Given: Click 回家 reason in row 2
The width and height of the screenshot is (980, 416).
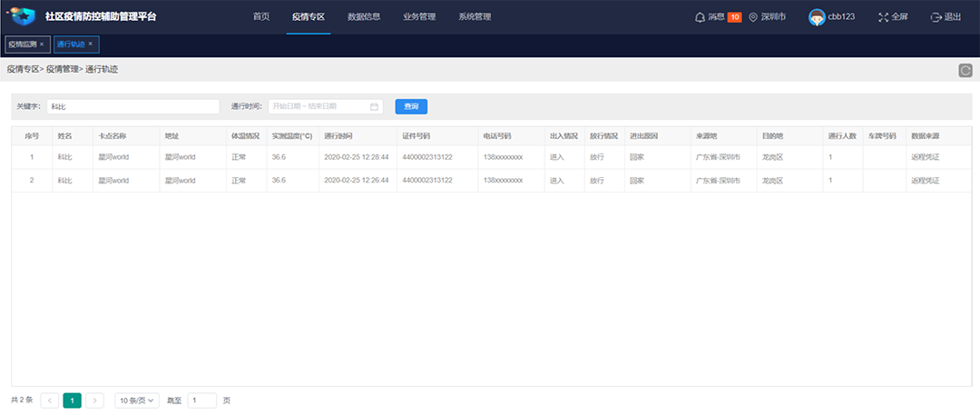Looking at the screenshot, I should 637,180.
